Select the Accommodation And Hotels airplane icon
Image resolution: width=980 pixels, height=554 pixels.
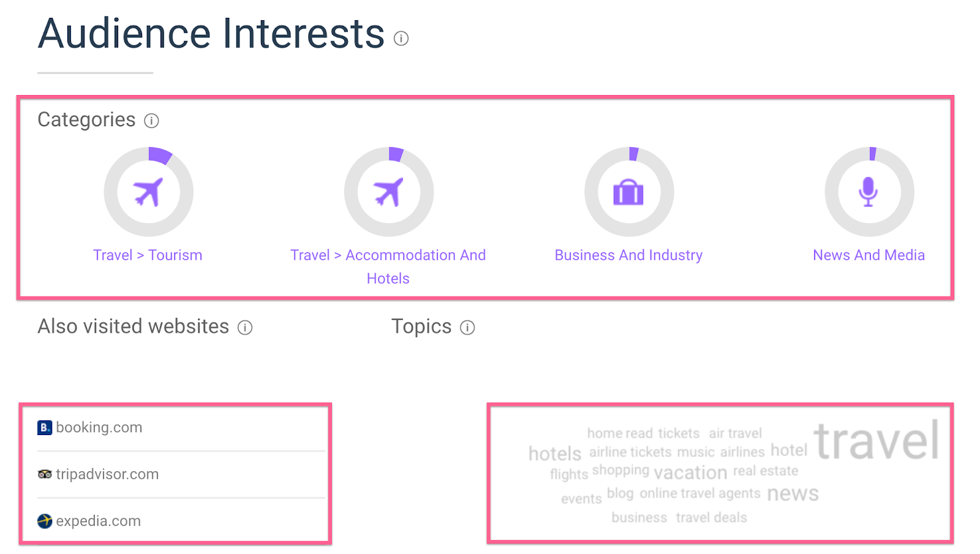click(388, 192)
